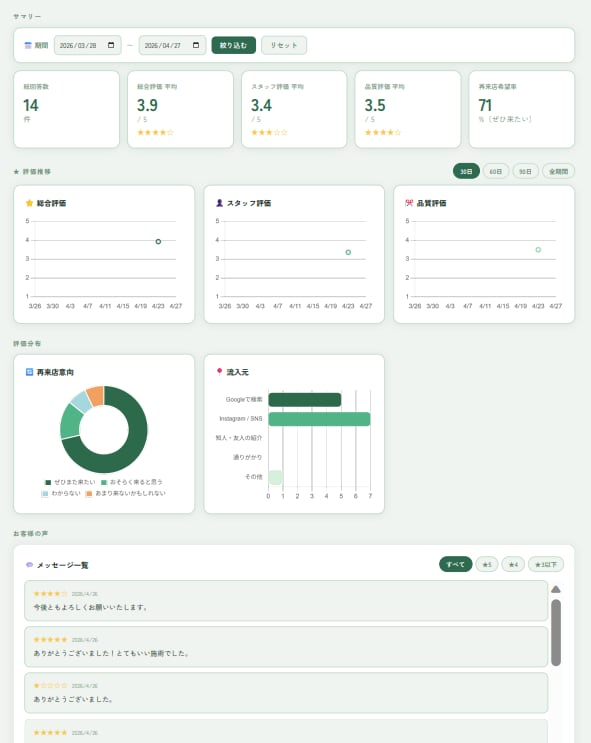Image resolution: width=591 pixels, height=743 pixels.
Task: Toggle ぜひまた来たい legend entry
Action: (70, 482)
